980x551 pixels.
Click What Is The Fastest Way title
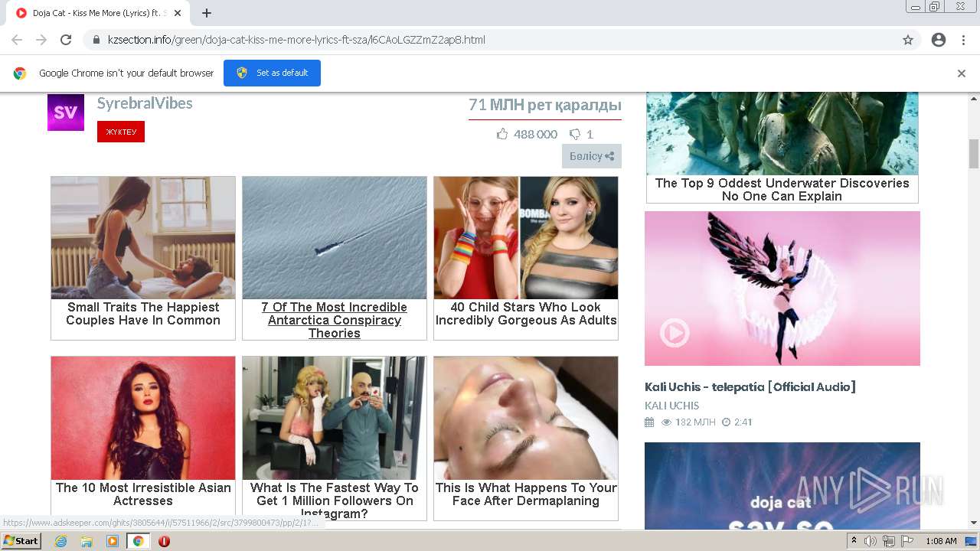click(x=335, y=500)
